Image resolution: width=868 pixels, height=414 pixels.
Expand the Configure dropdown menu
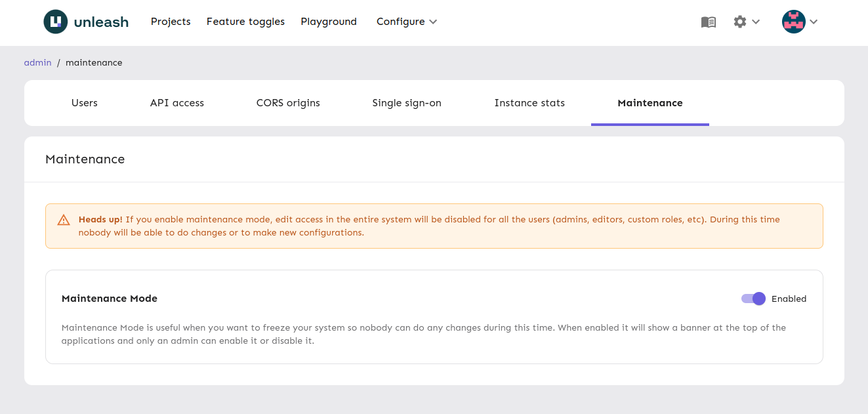[x=405, y=22]
